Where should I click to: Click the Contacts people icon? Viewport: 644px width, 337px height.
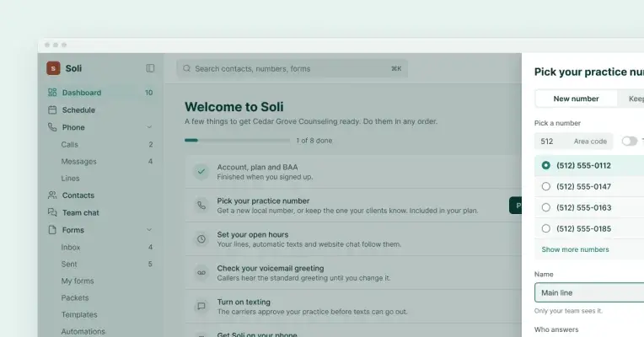pos(52,195)
